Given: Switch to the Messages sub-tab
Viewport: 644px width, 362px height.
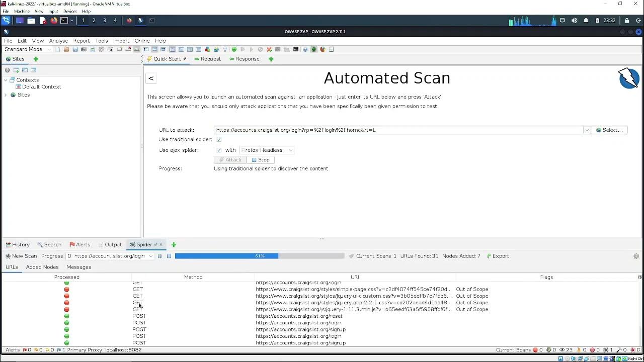Looking at the screenshot, I should 78,267.
